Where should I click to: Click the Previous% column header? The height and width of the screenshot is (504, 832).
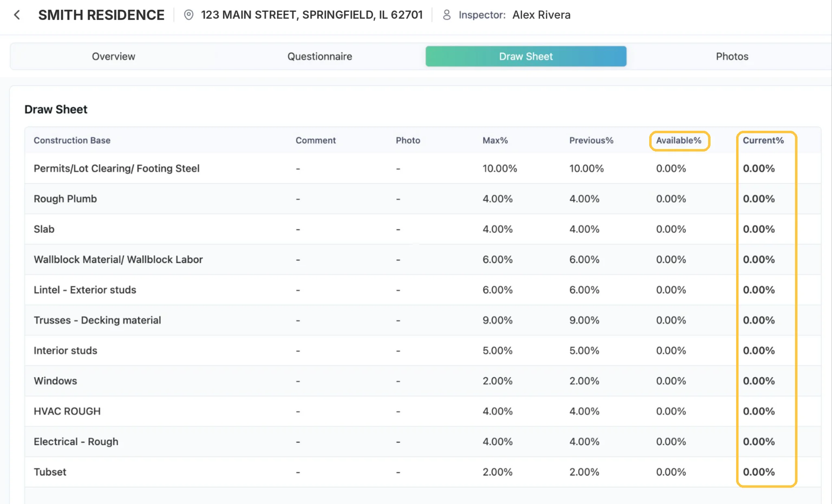coord(591,141)
